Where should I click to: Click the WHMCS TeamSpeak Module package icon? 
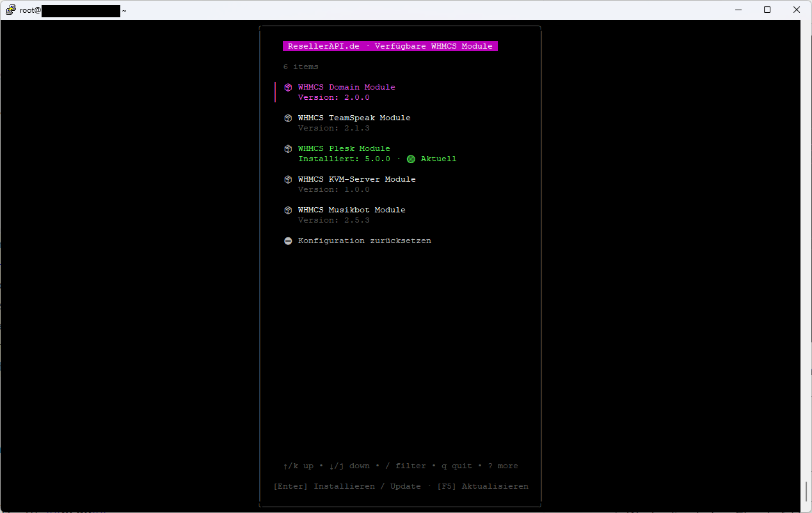(288, 118)
